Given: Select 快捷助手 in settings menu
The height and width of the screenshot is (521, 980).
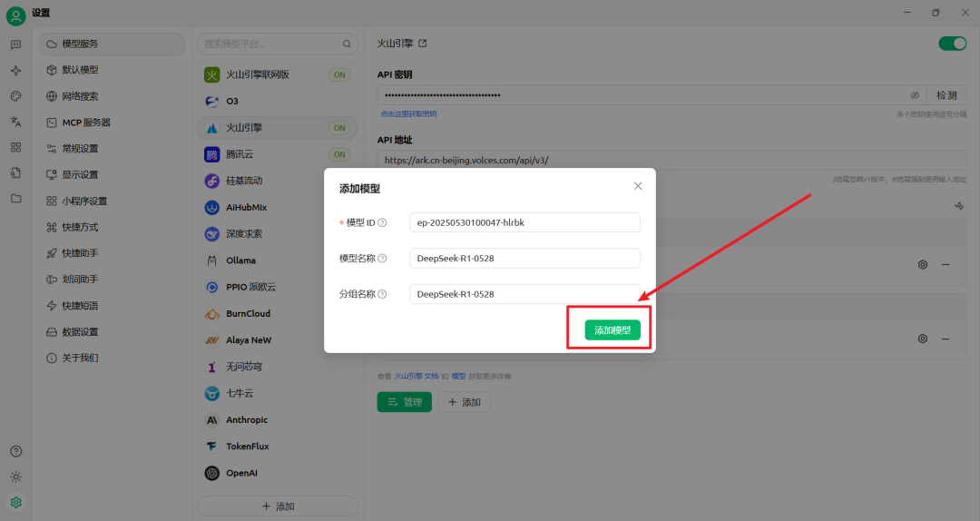Looking at the screenshot, I should [x=112, y=253].
